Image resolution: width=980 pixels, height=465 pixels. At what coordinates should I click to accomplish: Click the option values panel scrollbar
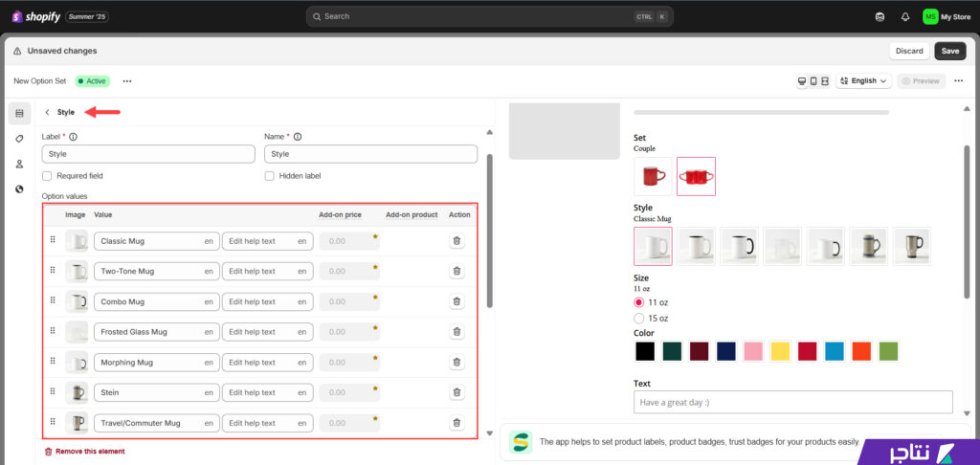(x=489, y=232)
